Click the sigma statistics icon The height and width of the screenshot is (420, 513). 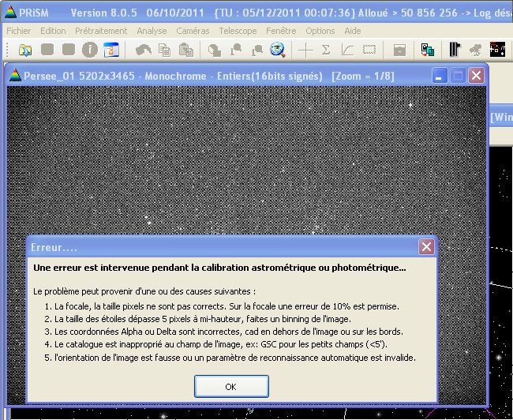point(325,50)
